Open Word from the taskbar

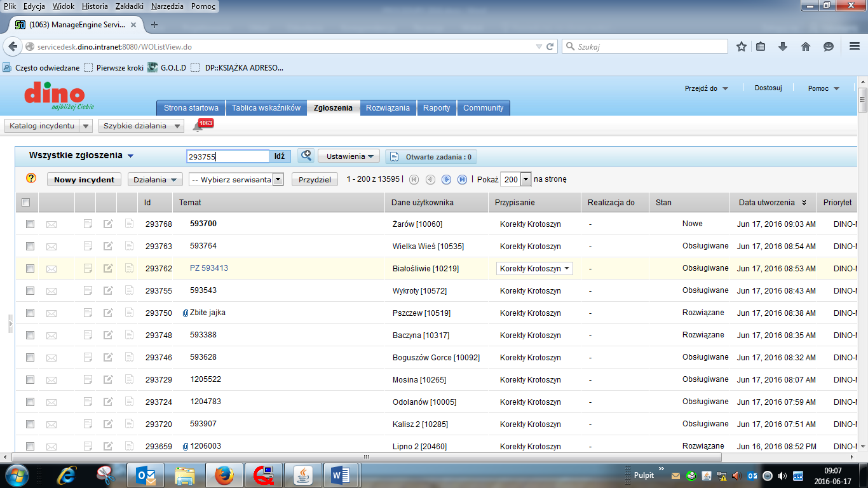pyautogui.click(x=341, y=475)
